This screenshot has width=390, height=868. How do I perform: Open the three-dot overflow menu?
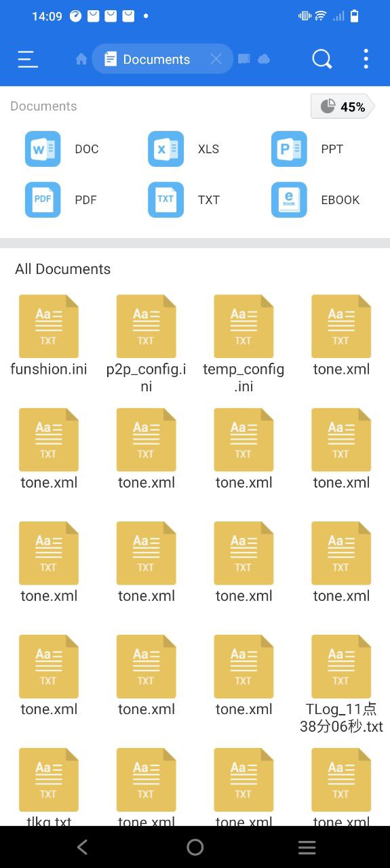(366, 59)
